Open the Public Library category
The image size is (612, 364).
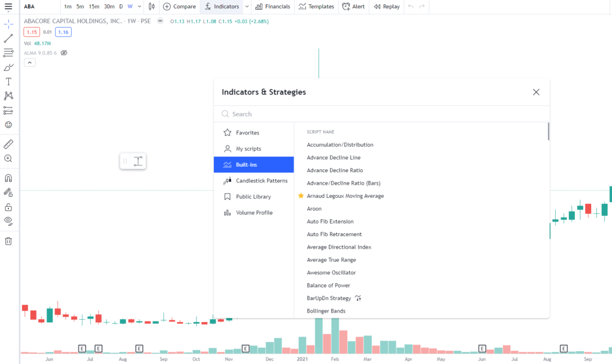tap(253, 197)
